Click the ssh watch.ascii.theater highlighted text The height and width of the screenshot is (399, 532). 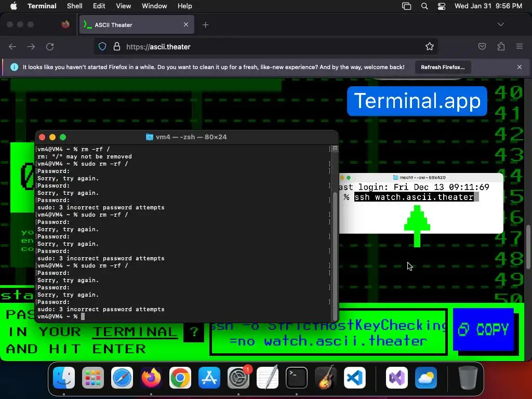click(414, 197)
